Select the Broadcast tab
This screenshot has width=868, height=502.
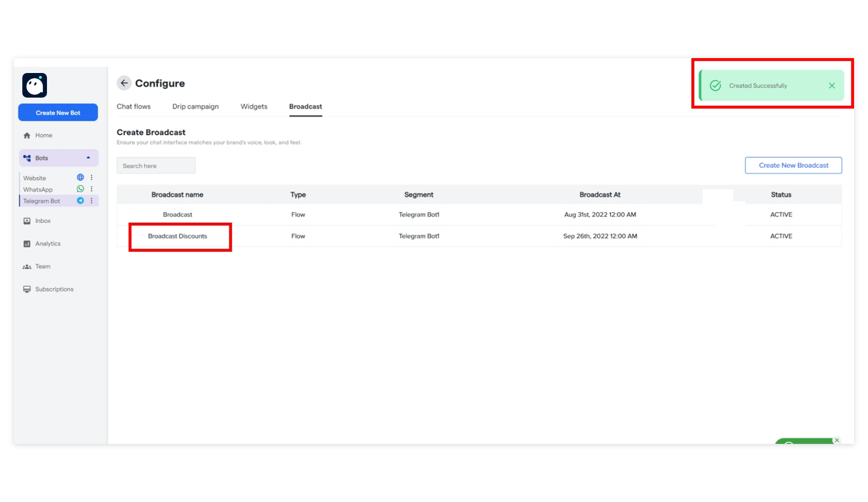(306, 106)
